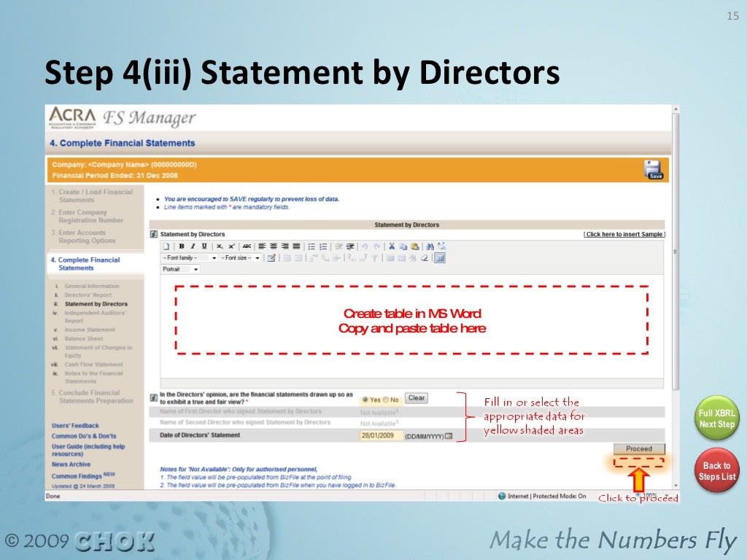Copy selection with copy icon
Viewport: 747px width, 560px height.
pyautogui.click(x=403, y=246)
